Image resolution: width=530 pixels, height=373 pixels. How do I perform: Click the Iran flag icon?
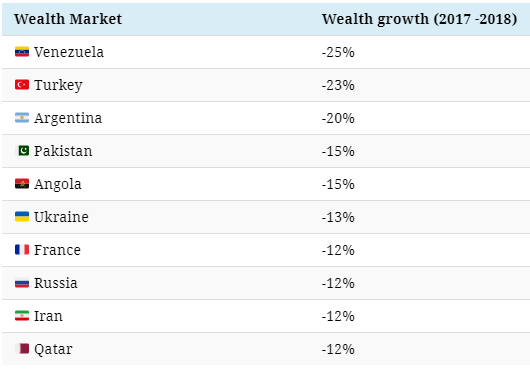pos(22,316)
